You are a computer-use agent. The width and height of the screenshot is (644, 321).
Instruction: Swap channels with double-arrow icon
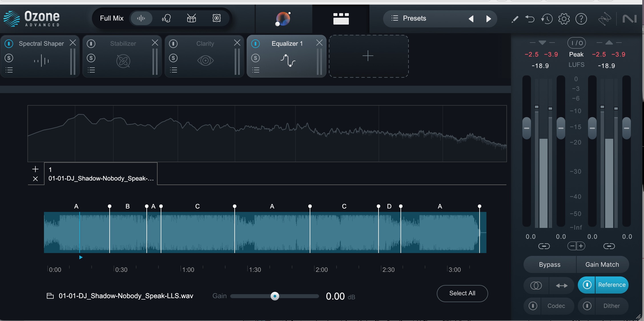562,285
